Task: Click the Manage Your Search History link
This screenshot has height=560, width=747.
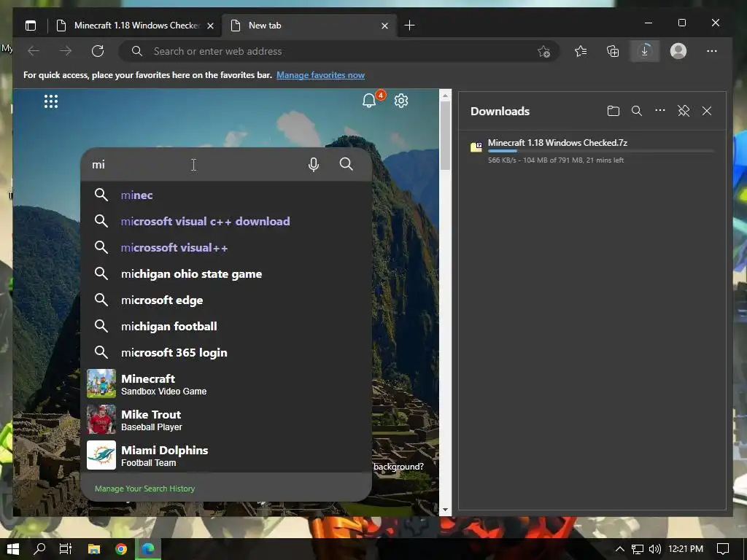Action: pos(145,489)
